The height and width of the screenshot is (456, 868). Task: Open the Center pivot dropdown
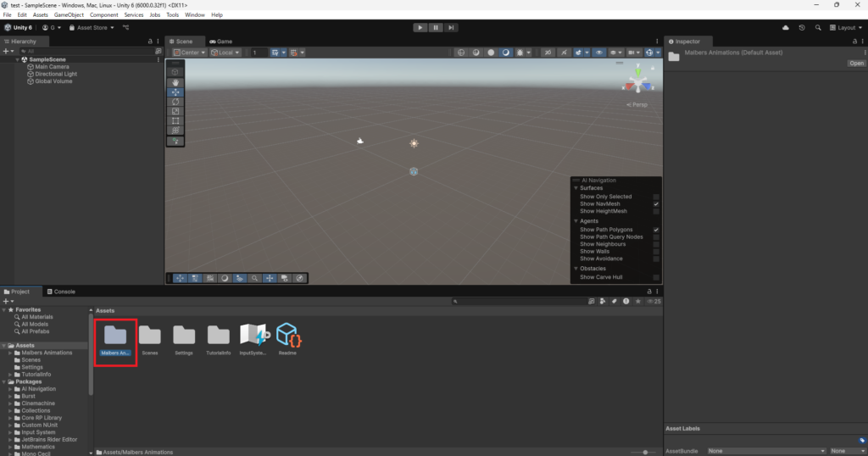189,53
